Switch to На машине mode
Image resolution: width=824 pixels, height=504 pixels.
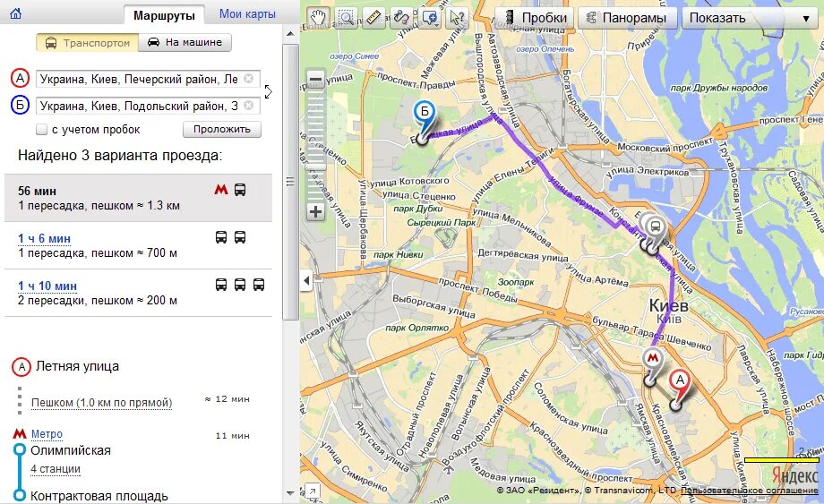[x=185, y=43]
